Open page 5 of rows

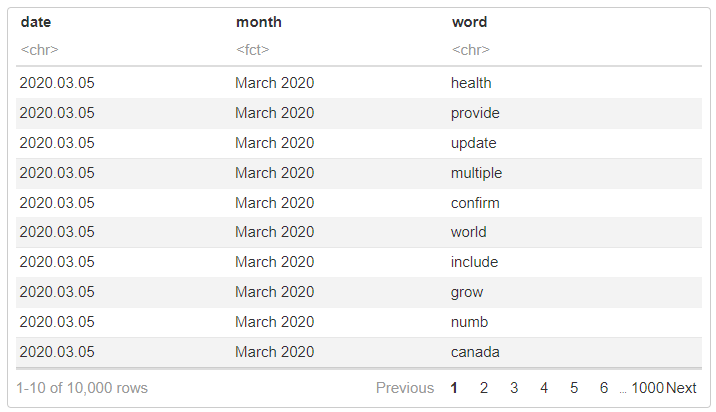tap(574, 388)
